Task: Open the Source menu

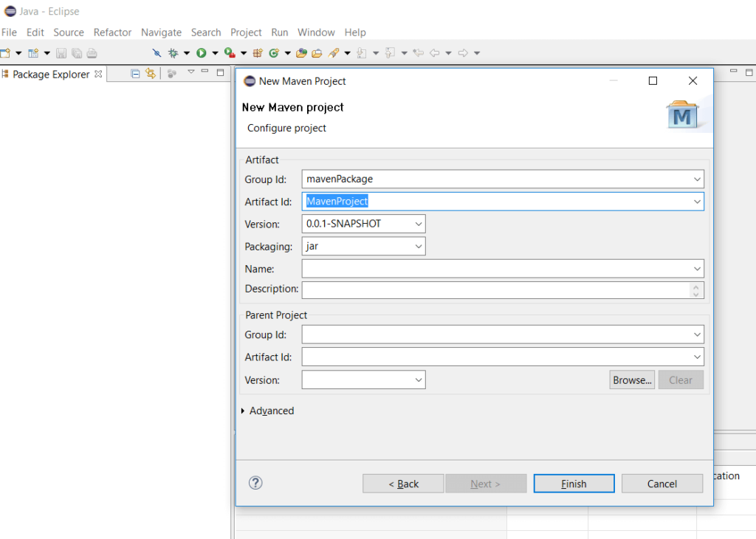Action: pyautogui.click(x=68, y=32)
